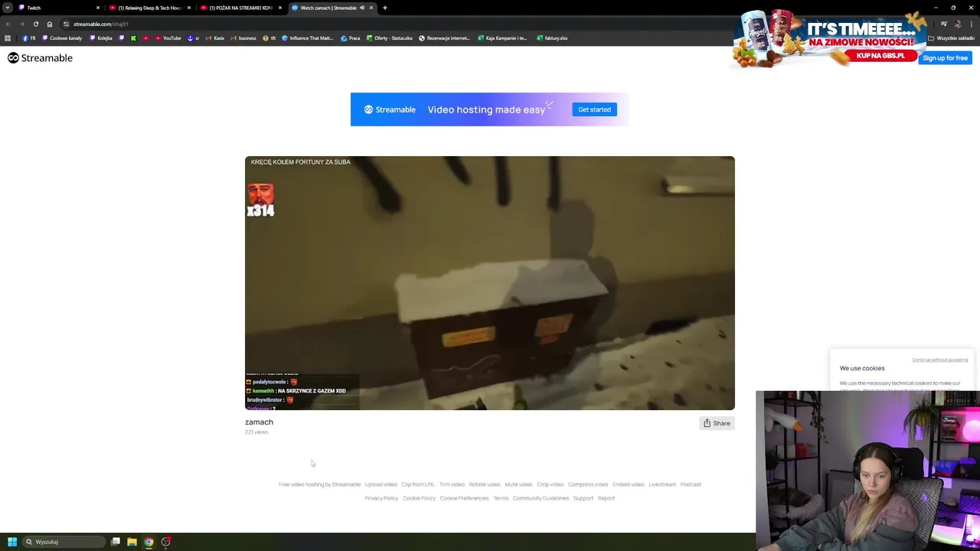Open Free video hosting by Streamable link
Image resolution: width=980 pixels, height=551 pixels.
(x=319, y=484)
